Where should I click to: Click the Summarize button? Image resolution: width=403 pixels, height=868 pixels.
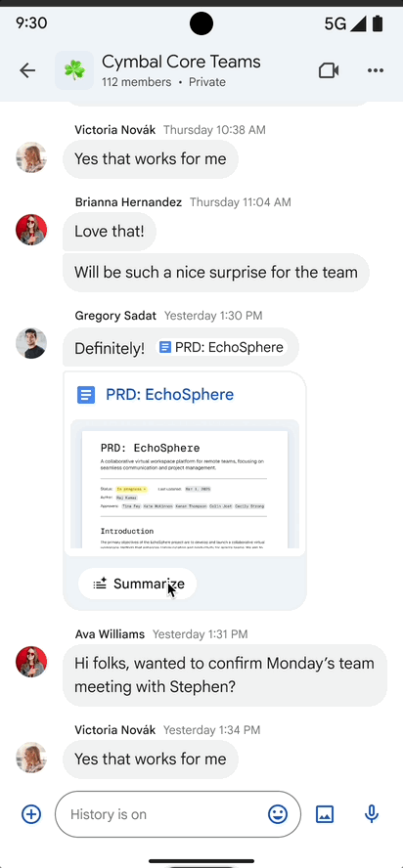click(138, 584)
